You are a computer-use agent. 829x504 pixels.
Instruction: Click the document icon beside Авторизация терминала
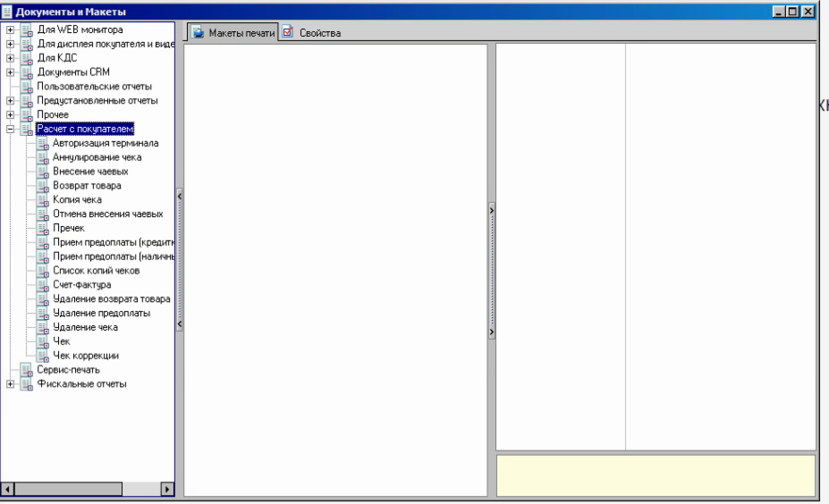point(42,143)
